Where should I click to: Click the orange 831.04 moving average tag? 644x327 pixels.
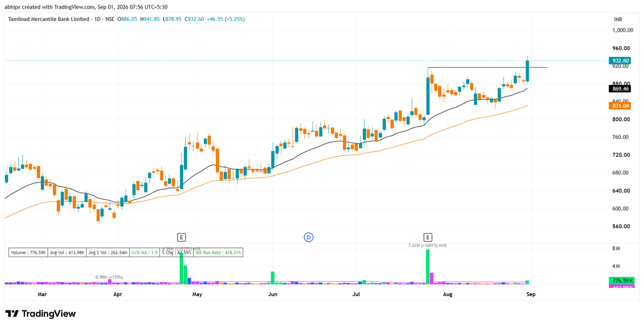(620, 106)
